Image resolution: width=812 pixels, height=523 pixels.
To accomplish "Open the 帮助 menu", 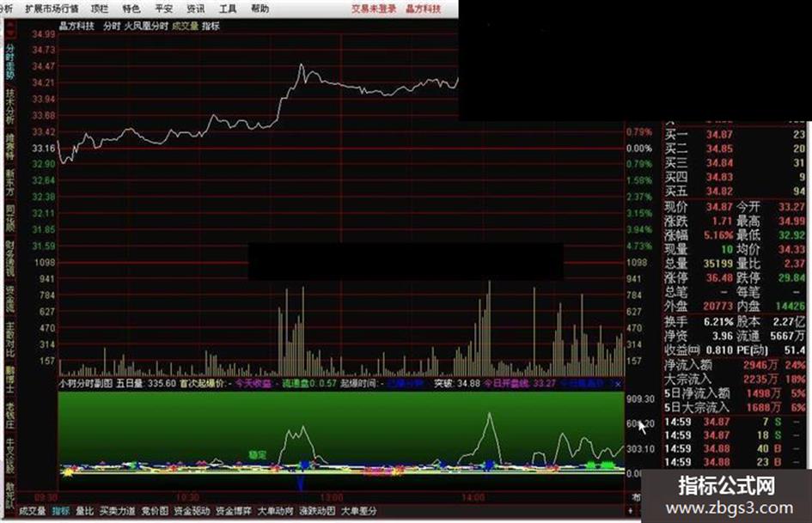I will point(260,9).
